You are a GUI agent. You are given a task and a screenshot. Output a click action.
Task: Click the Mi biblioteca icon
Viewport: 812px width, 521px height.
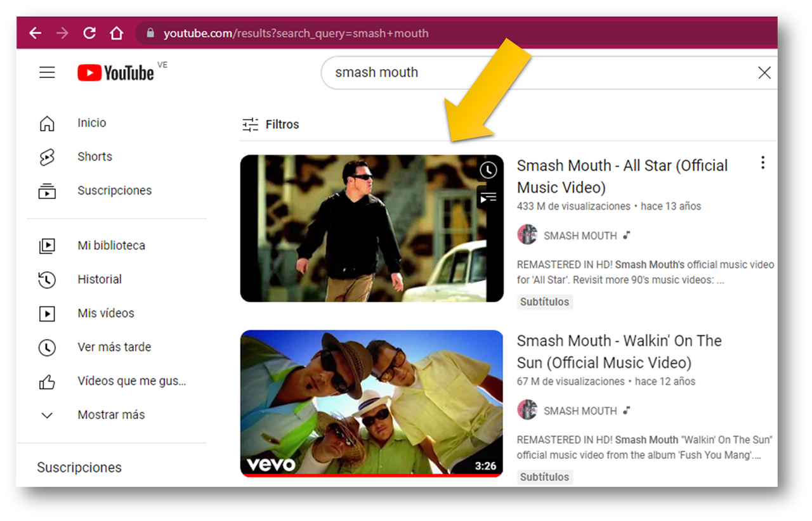click(47, 245)
